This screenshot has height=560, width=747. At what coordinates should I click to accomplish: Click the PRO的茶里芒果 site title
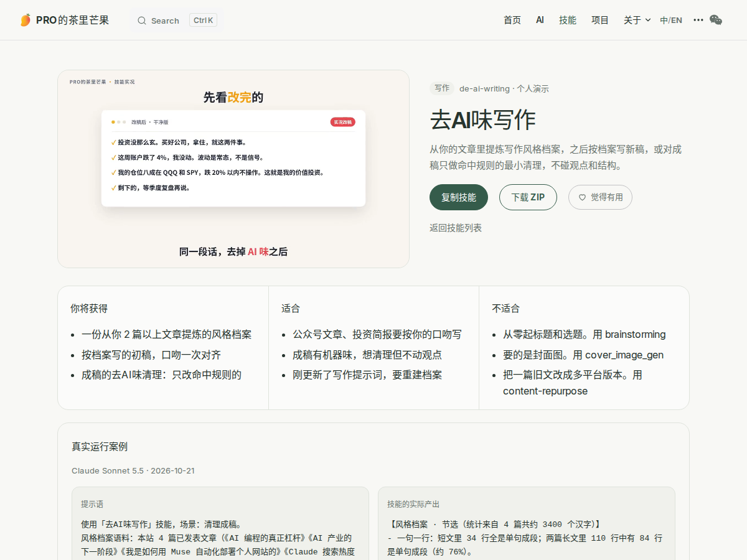72,20
